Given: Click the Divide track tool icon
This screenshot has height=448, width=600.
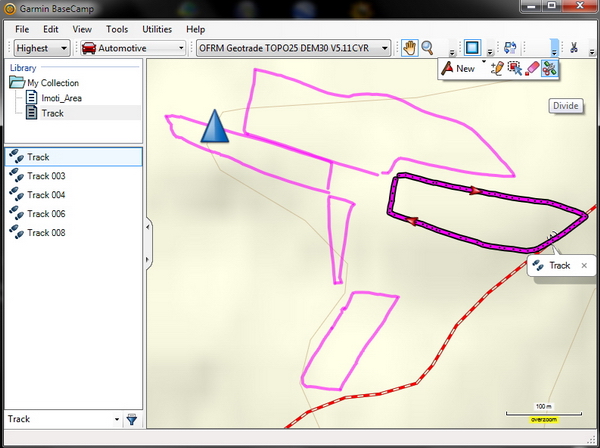Looking at the screenshot, I should pyautogui.click(x=549, y=69).
